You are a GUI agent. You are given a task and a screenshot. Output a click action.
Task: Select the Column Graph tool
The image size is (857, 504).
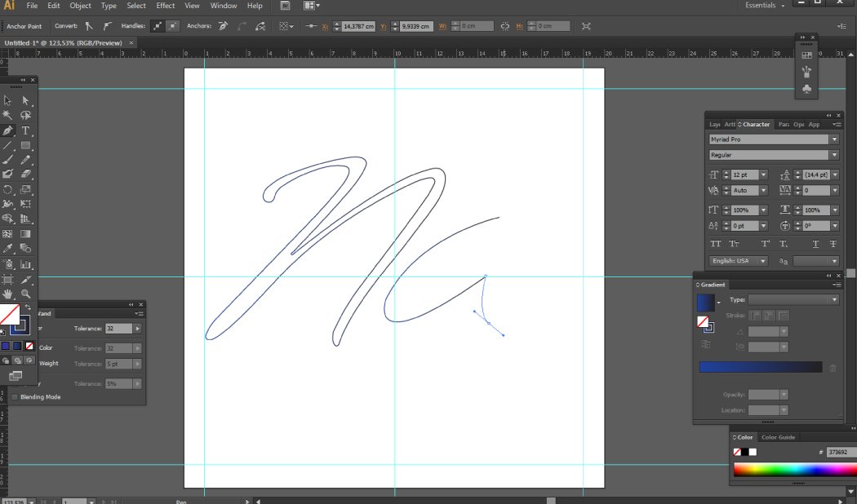pyautogui.click(x=25, y=264)
